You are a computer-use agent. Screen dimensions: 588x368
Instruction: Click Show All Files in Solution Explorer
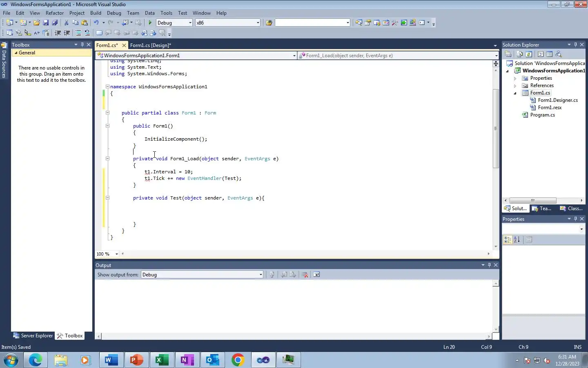pos(519,54)
